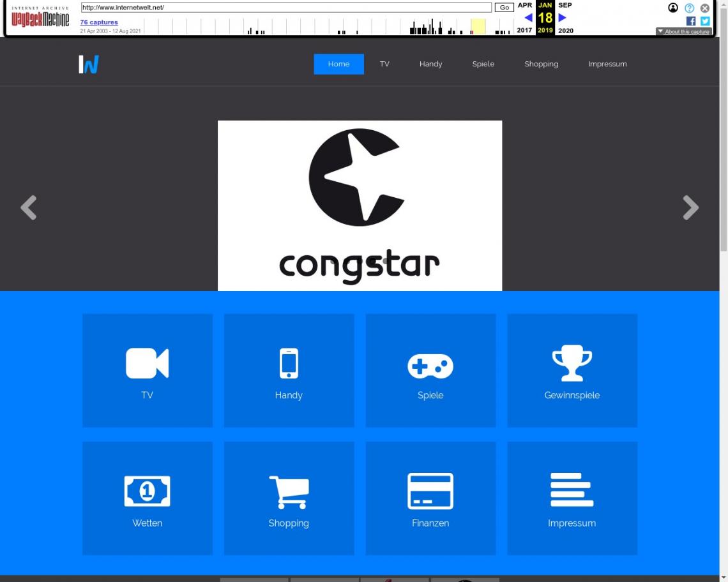The height and width of the screenshot is (582, 728).
Task: Select the Home nav tab
Action: pyautogui.click(x=338, y=64)
